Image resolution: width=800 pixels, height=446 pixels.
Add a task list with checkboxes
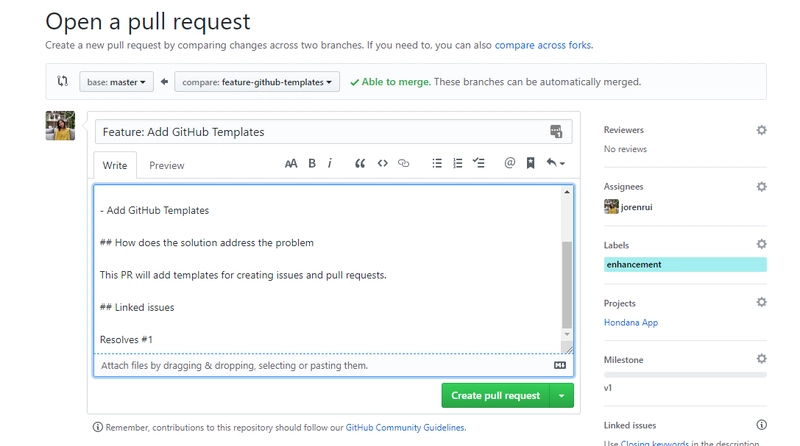pos(479,164)
